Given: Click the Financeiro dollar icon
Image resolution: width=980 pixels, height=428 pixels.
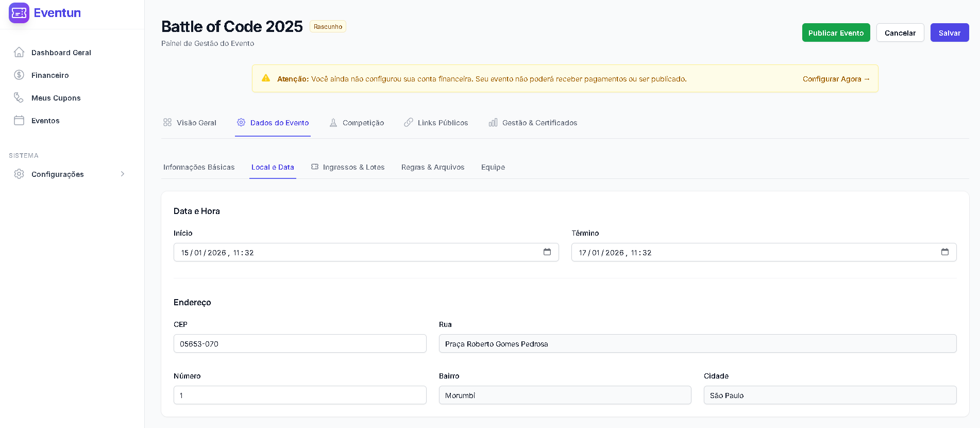Looking at the screenshot, I should pos(19,75).
